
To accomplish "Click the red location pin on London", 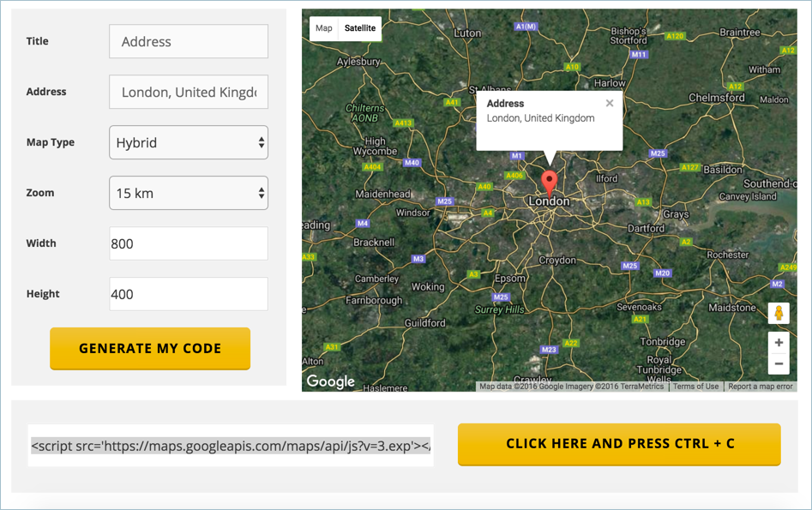I will (550, 182).
